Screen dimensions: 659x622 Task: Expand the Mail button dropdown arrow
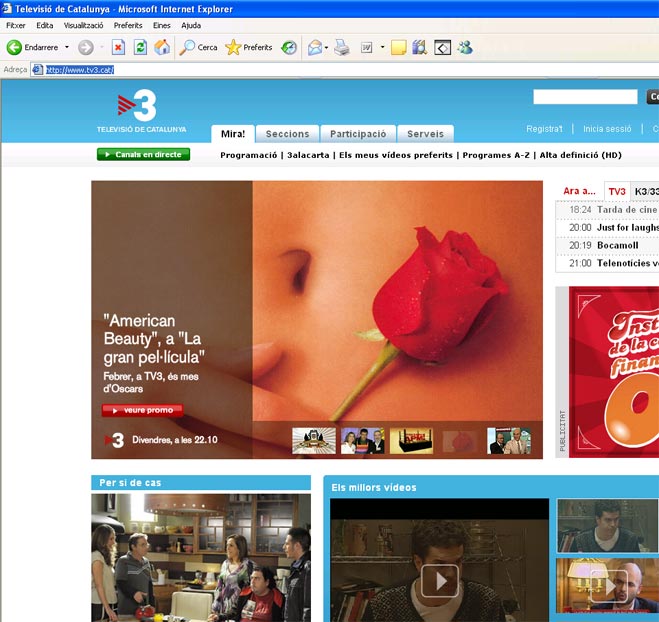326,47
